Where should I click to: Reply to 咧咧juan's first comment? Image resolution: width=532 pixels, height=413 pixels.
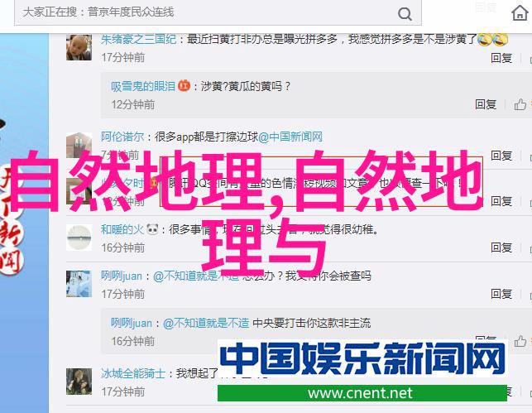(501, 294)
